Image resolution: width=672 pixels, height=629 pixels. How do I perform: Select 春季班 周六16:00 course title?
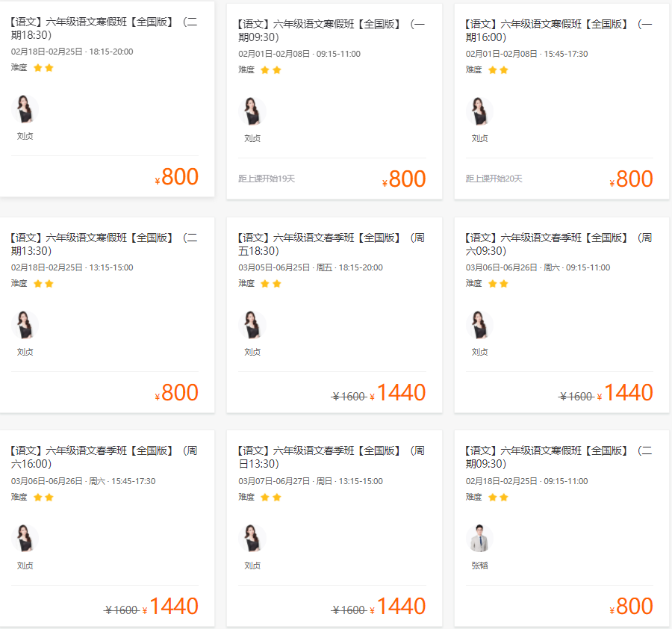click(x=104, y=457)
